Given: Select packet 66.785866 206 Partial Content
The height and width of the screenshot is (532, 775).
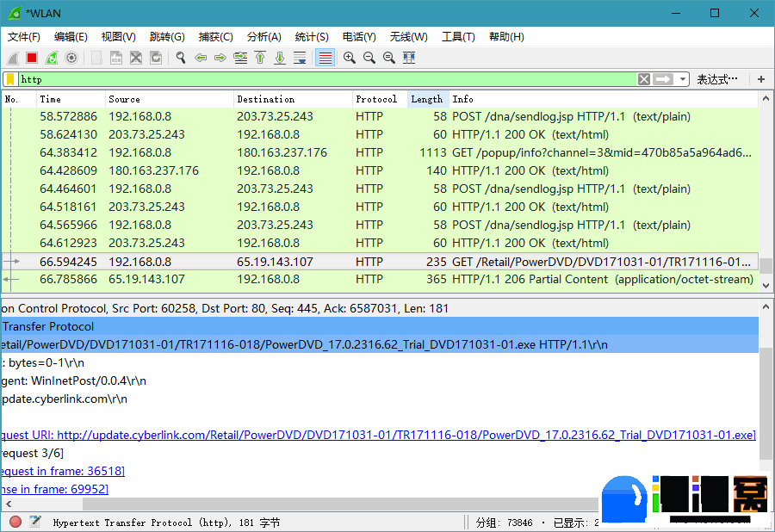Looking at the screenshot, I should [380, 279].
